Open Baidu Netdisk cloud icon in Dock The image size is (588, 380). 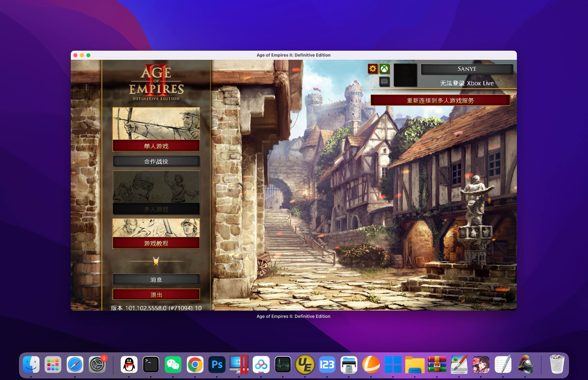261,364
